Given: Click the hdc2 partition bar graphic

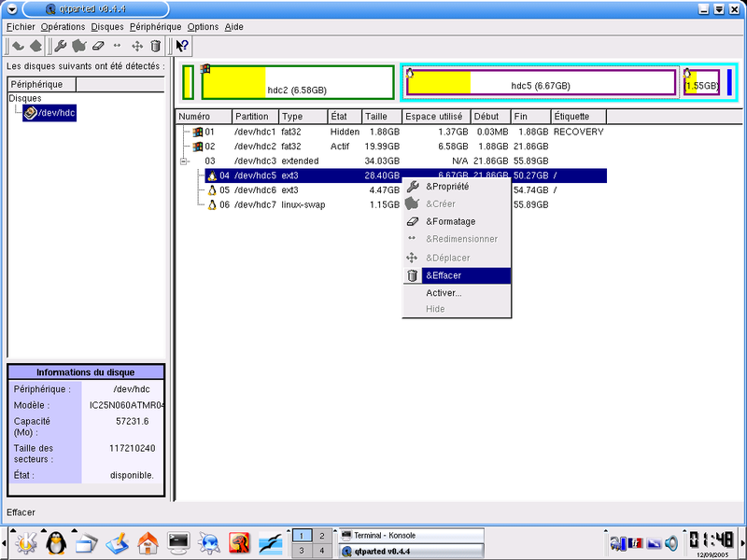Looking at the screenshot, I should tap(298, 83).
